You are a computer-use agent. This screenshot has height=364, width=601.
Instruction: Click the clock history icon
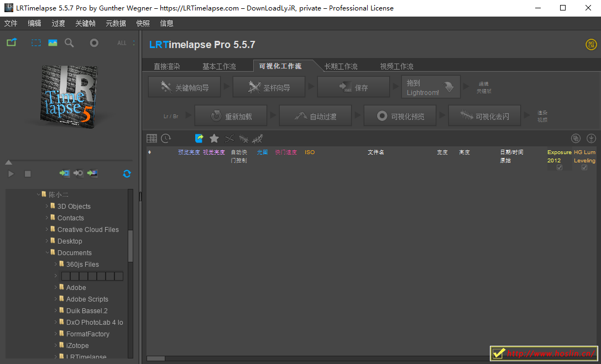pyautogui.click(x=166, y=138)
